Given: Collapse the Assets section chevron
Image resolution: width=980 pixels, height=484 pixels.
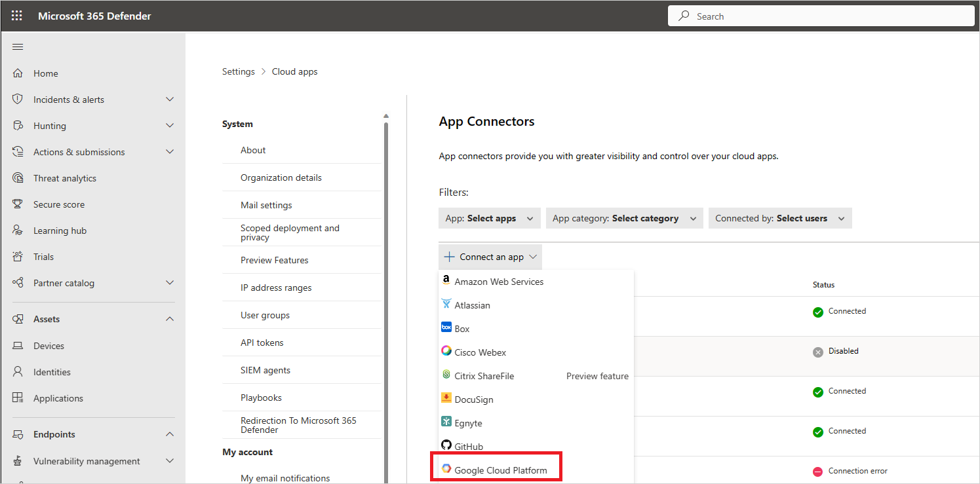Looking at the screenshot, I should pyautogui.click(x=170, y=319).
